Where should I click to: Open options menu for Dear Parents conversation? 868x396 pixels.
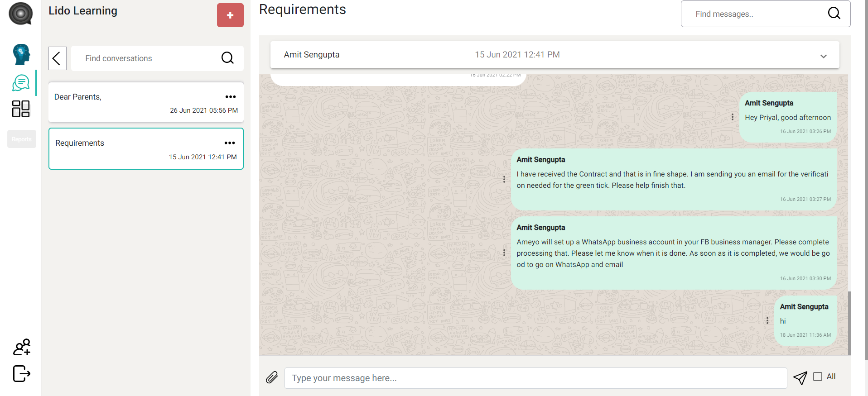coord(231,97)
